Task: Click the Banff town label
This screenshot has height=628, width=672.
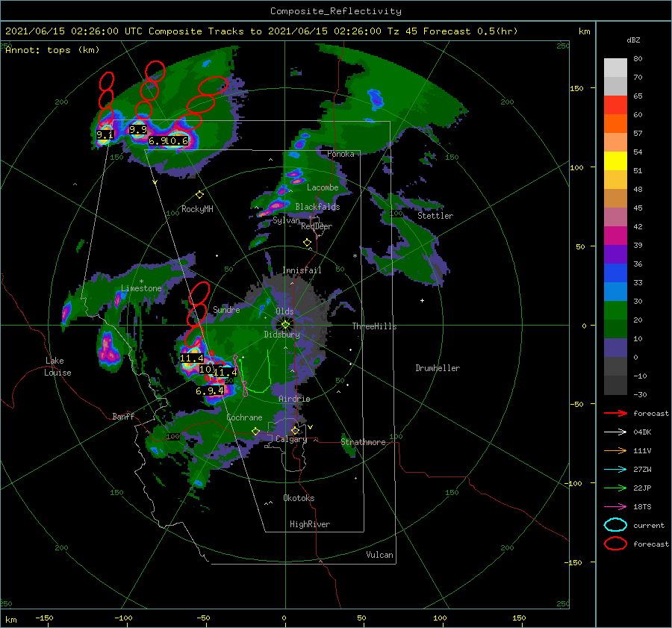Action: pos(123,416)
